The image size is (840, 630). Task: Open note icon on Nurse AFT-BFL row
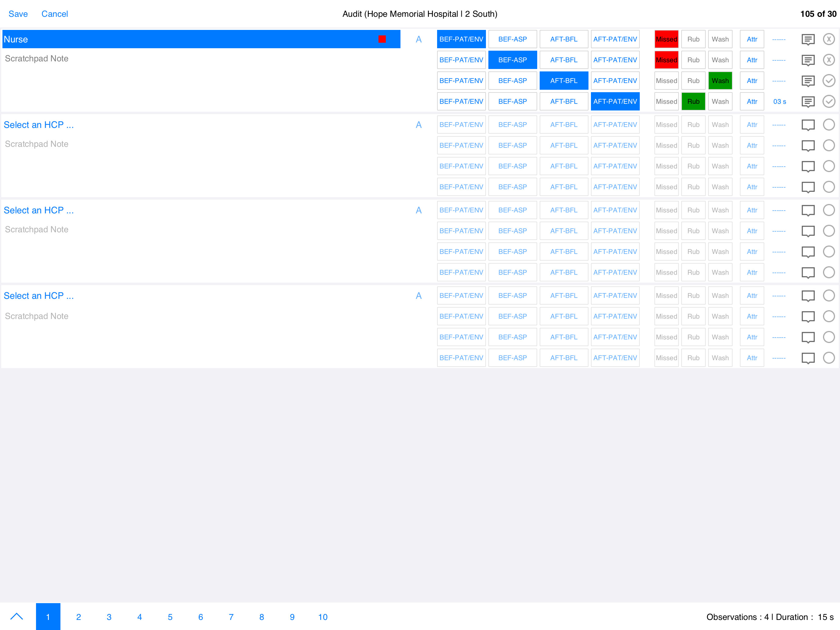[808, 81]
